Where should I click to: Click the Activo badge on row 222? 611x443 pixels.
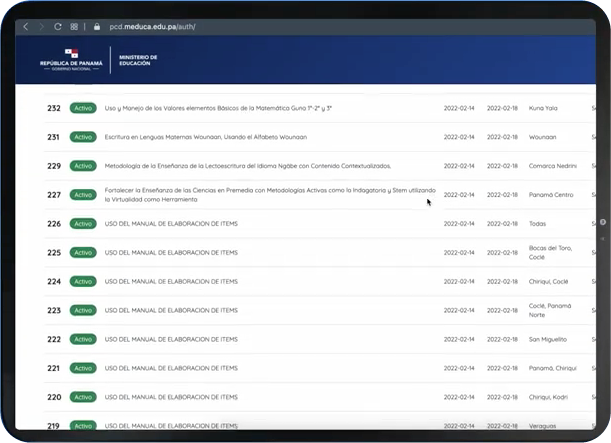[x=83, y=339]
